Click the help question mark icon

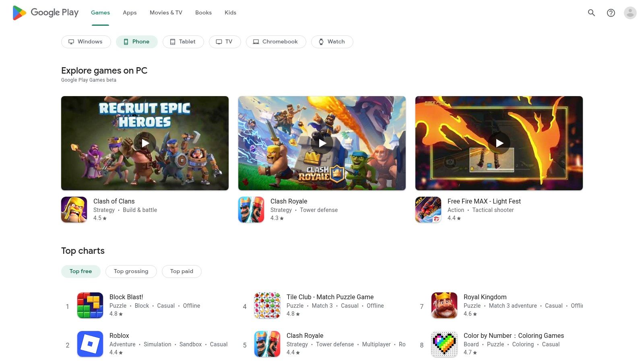[611, 13]
